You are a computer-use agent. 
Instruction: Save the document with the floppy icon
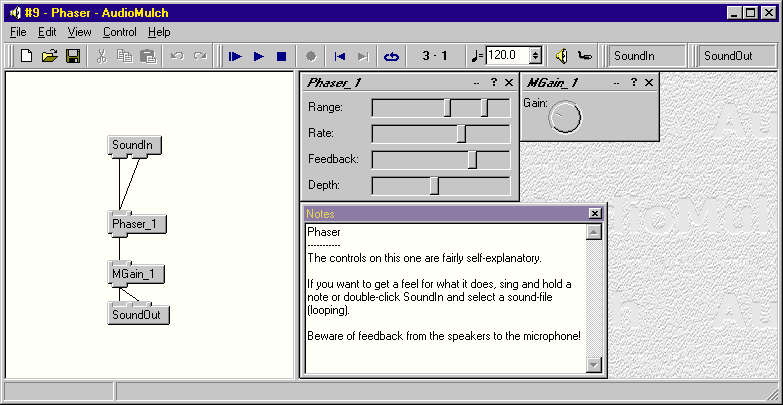(x=73, y=56)
